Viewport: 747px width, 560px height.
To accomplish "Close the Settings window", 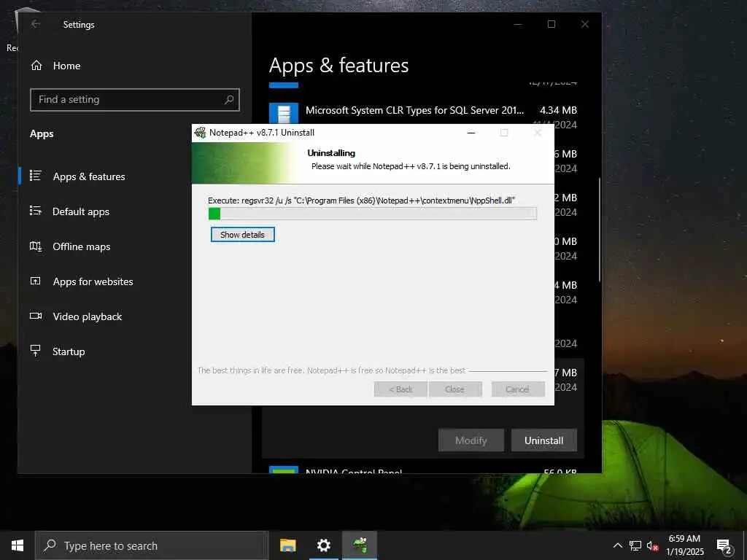I will [x=585, y=24].
